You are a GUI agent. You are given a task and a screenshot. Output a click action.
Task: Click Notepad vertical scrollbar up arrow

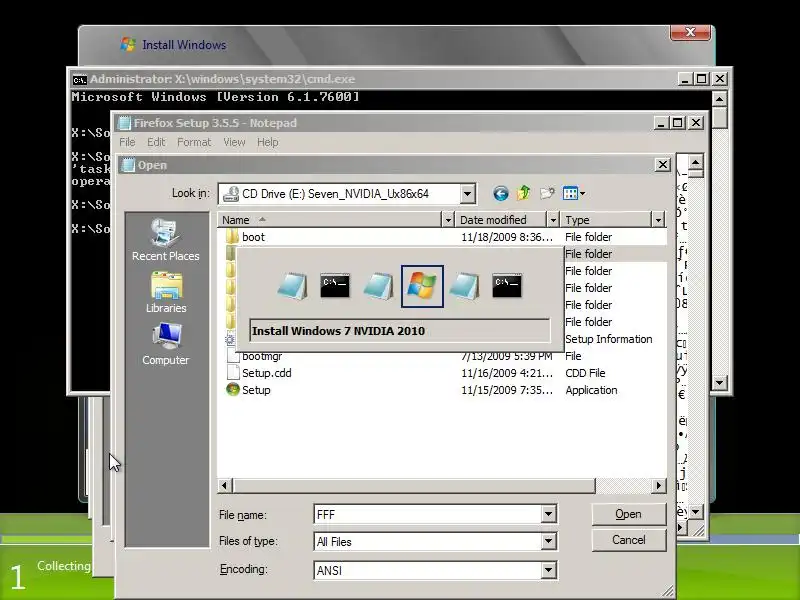pos(695,162)
